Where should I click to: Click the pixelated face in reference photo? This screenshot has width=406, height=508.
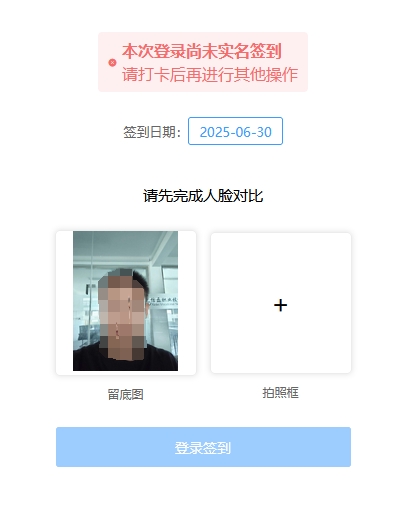point(123,313)
